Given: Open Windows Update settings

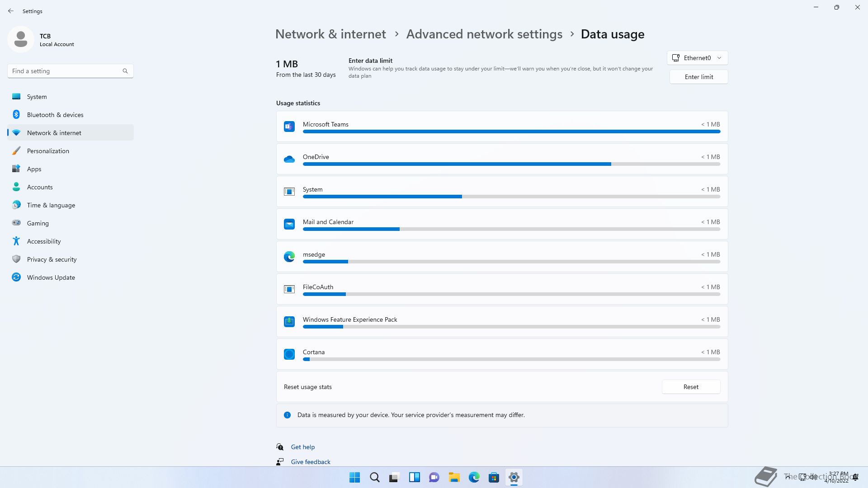Looking at the screenshot, I should pyautogui.click(x=71, y=277).
